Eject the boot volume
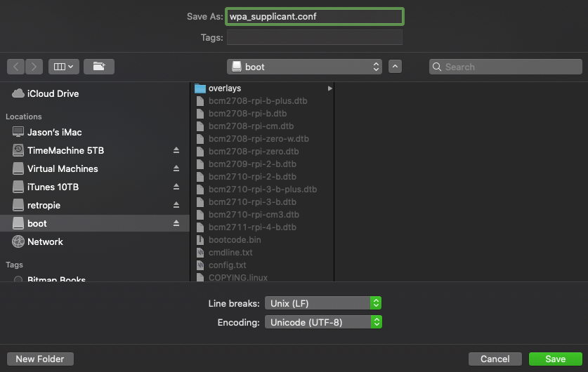 click(176, 223)
